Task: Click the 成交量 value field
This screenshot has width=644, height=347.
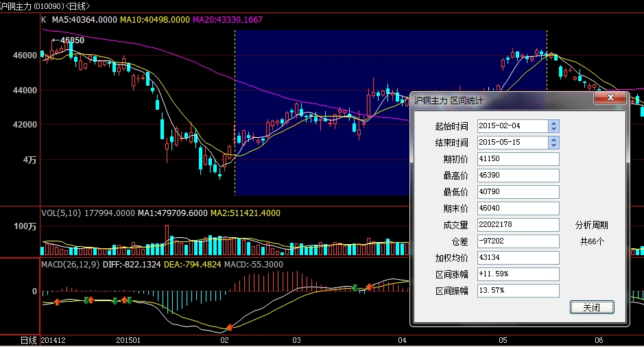Action: pyautogui.click(x=518, y=225)
